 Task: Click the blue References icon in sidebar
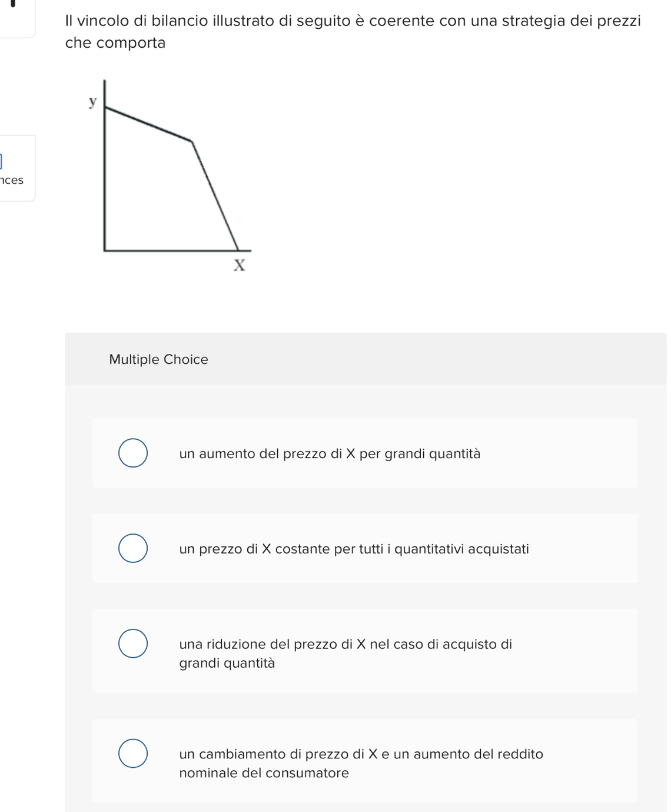pyautogui.click(x=1, y=161)
